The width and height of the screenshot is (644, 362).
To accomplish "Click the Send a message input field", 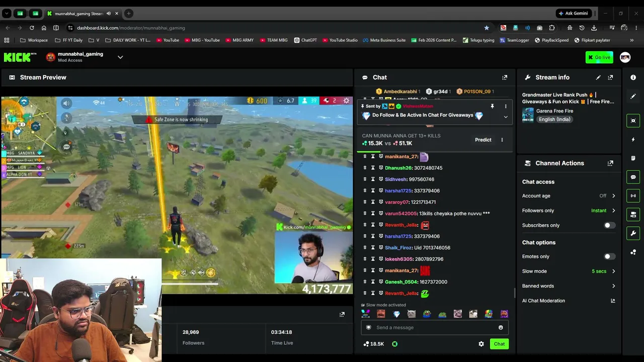I will coord(435,328).
